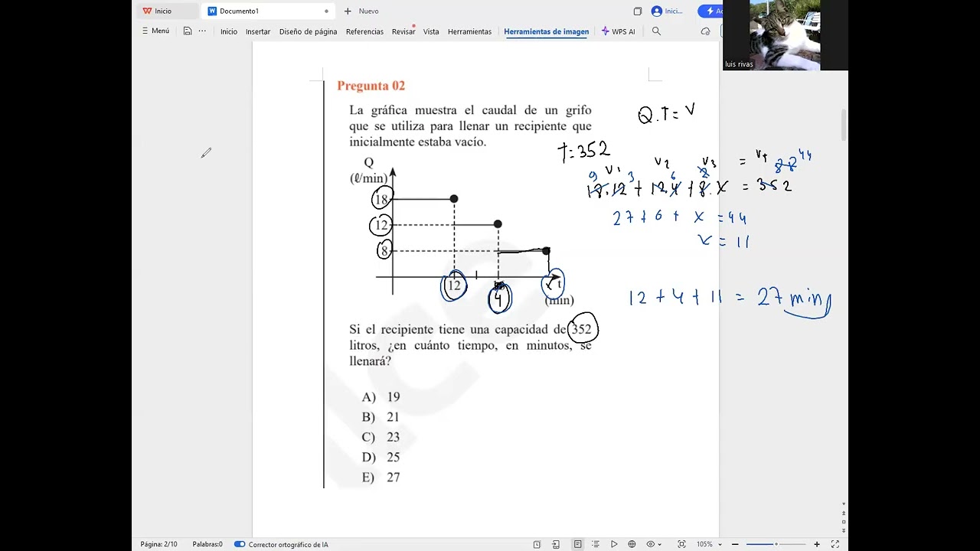The height and width of the screenshot is (551, 980).
Task: Select the Herramientas de imagen tab
Action: click(x=547, y=31)
